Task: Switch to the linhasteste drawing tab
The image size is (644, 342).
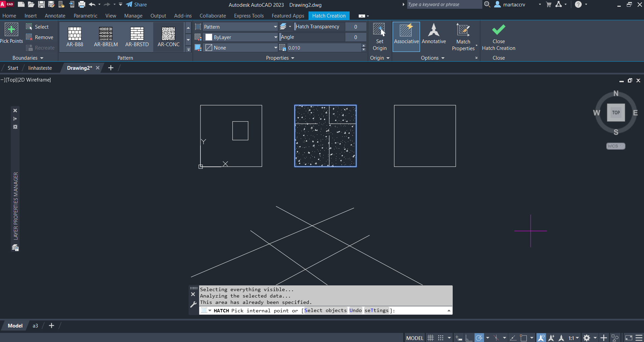Action: pos(40,68)
